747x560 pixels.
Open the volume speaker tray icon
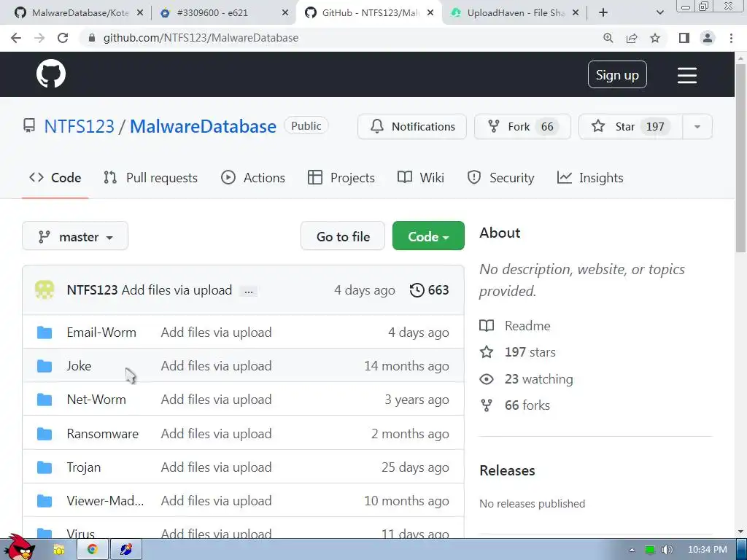pyautogui.click(x=667, y=550)
